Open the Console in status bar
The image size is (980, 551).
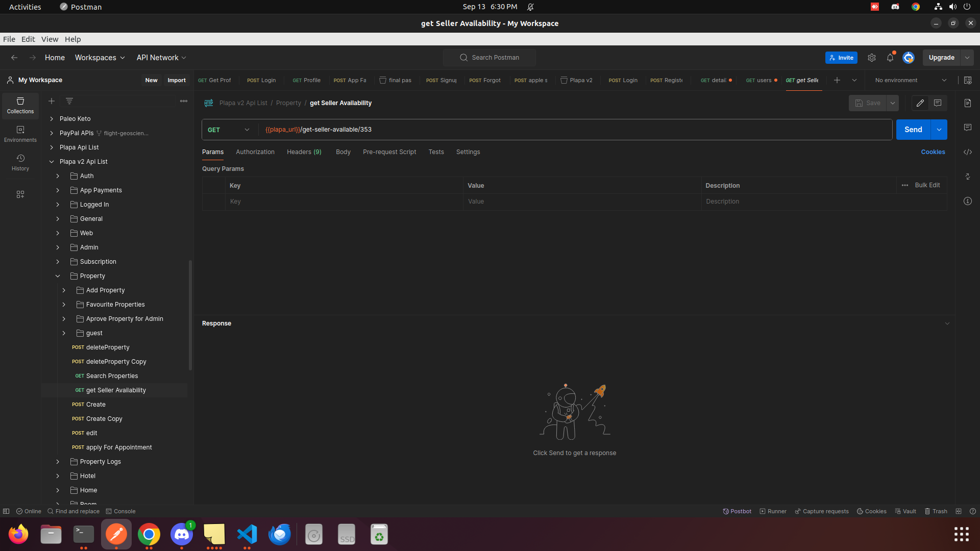click(120, 511)
